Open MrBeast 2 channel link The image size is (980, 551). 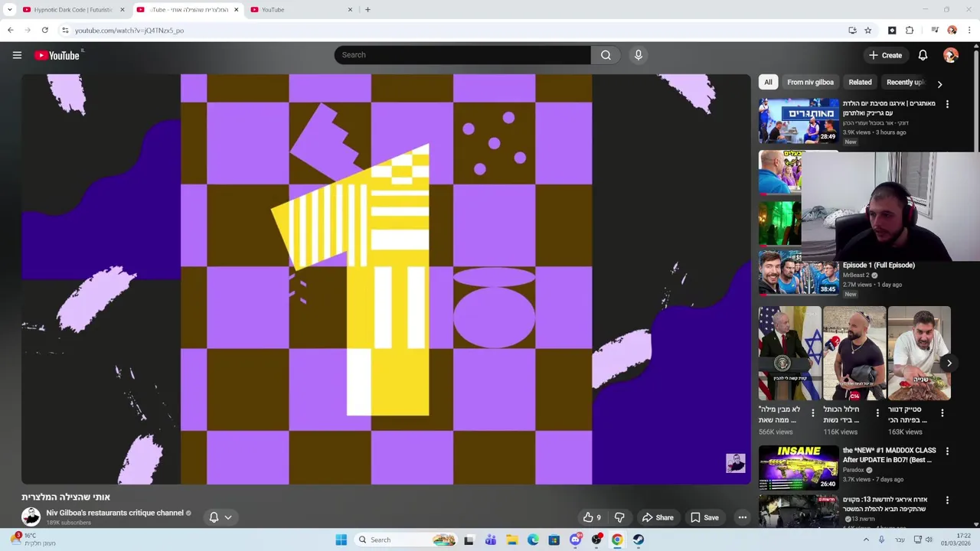click(x=857, y=275)
